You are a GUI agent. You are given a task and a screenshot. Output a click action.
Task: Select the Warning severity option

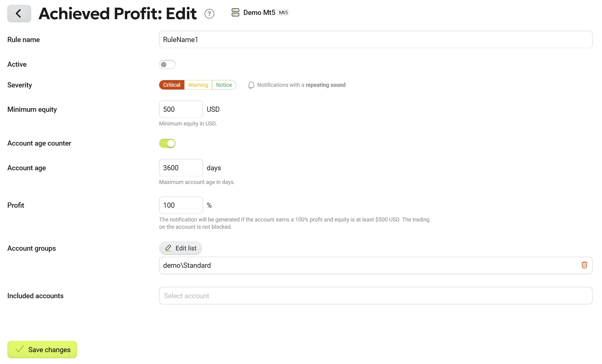click(x=198, y=85)
